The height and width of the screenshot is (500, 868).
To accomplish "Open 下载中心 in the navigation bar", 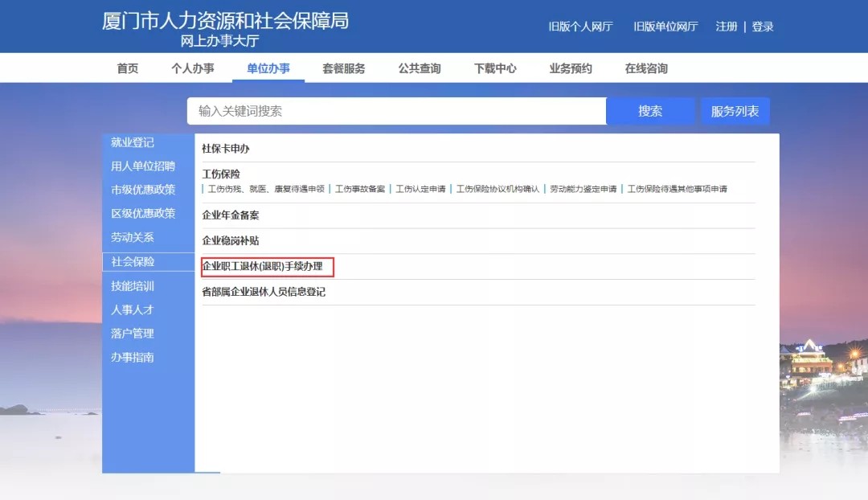I will coord(495,68).
